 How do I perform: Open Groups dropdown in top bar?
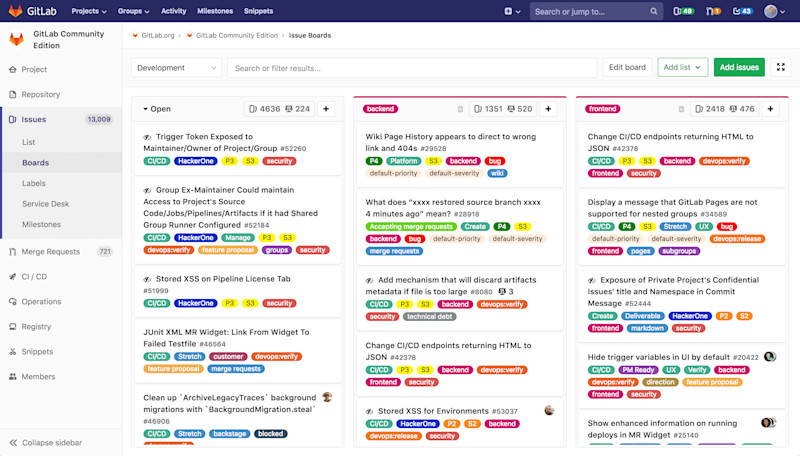pyautogui.click(x=133, y=11)
